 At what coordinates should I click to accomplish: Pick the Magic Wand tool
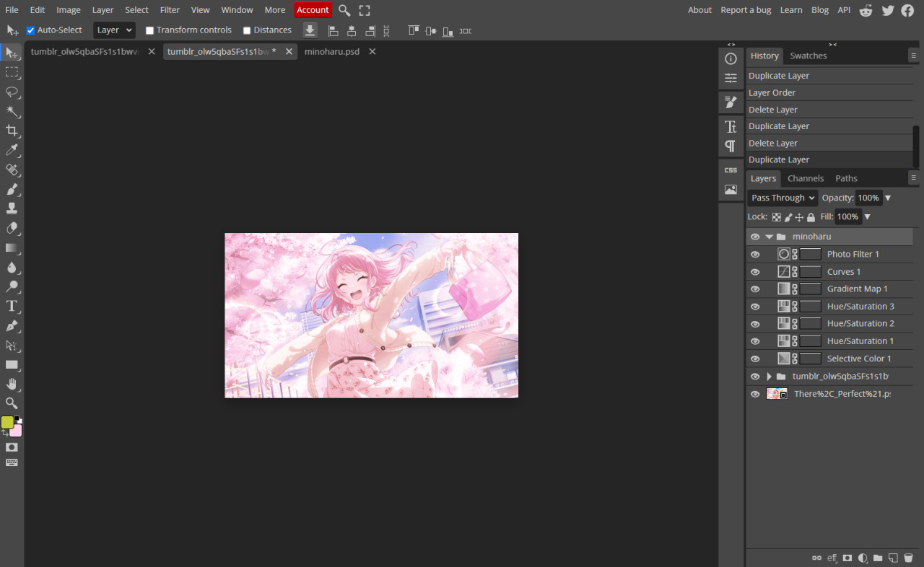pos(12,111)
